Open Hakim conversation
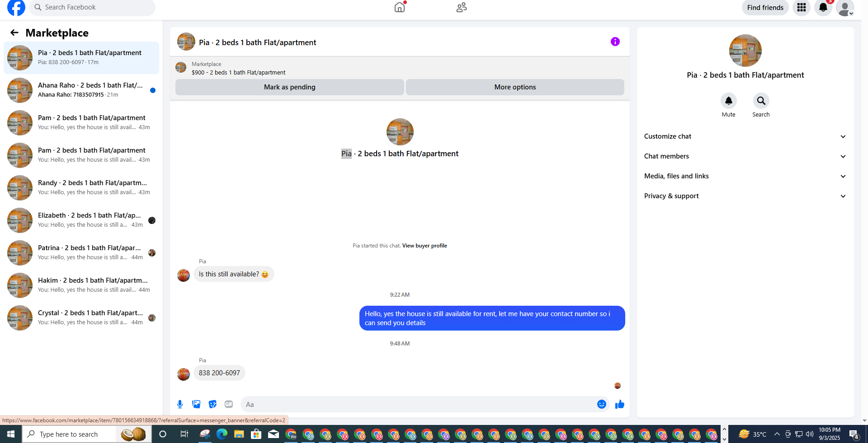This screenshot has height=443, width=868. coord(81,285)
